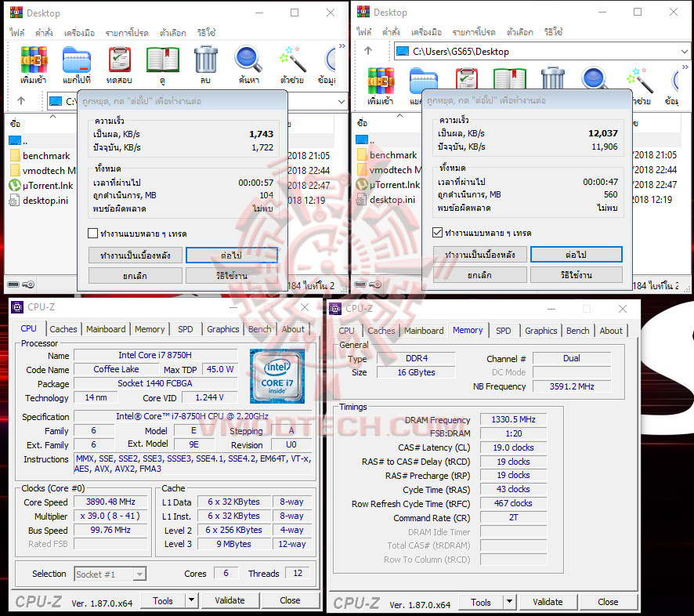
Task: Switch to About tab in right CPU-Z
Action: coord(611,331)
